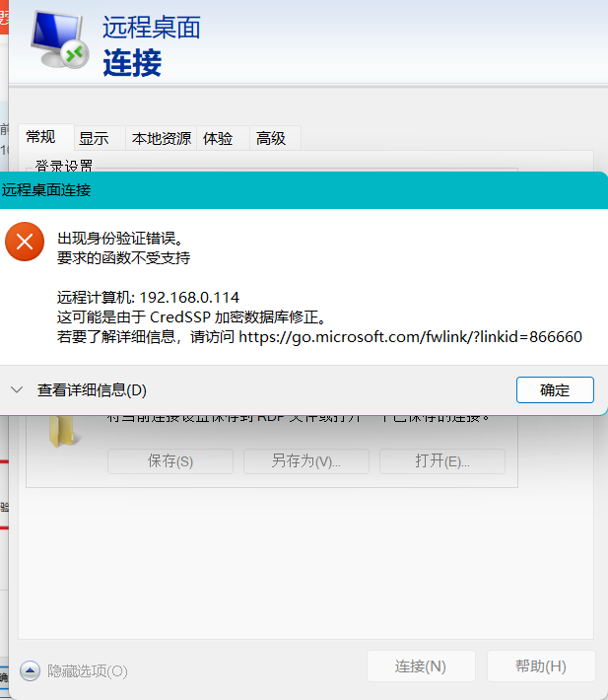608x700 pixels.
Task: Click the 要求的函数不受支持 message line
Action: (x=123, y=258)
